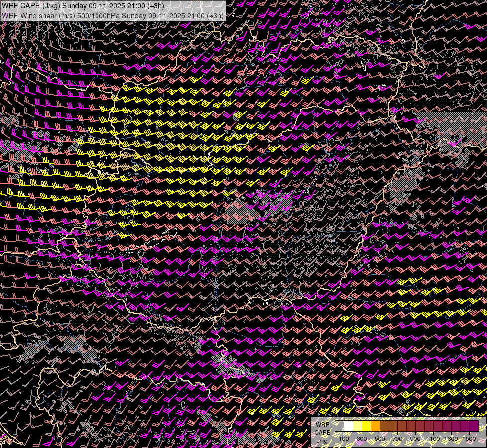Image resolution: width=487 pixels, height=448 pixels.
Task: Click the J/kg unit label in legend
Action: [x=322, y=440]
